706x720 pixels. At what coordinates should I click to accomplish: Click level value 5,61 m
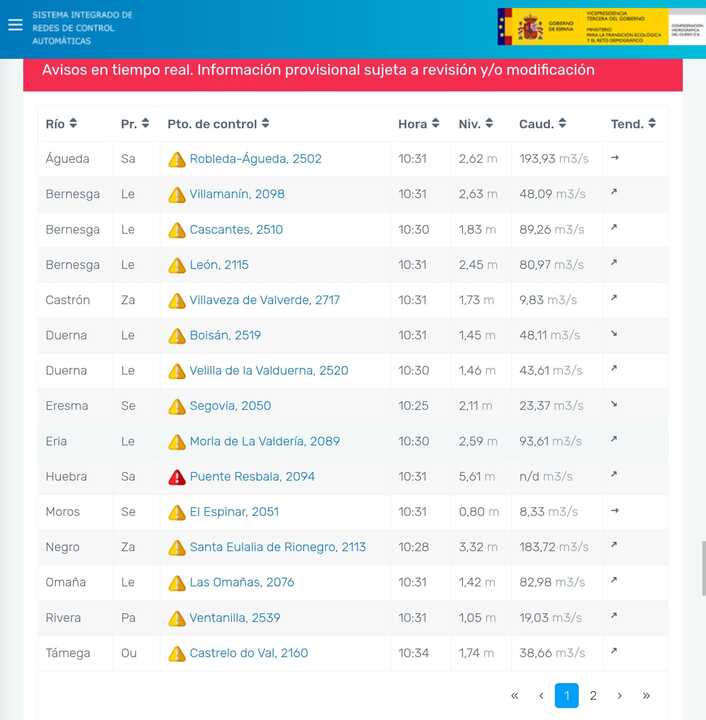tap(477, 477)
